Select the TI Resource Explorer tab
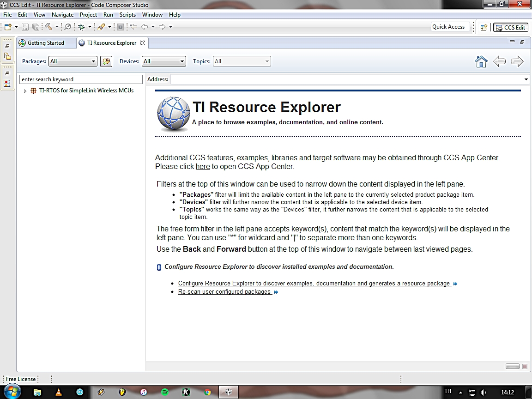 (112, 43)
